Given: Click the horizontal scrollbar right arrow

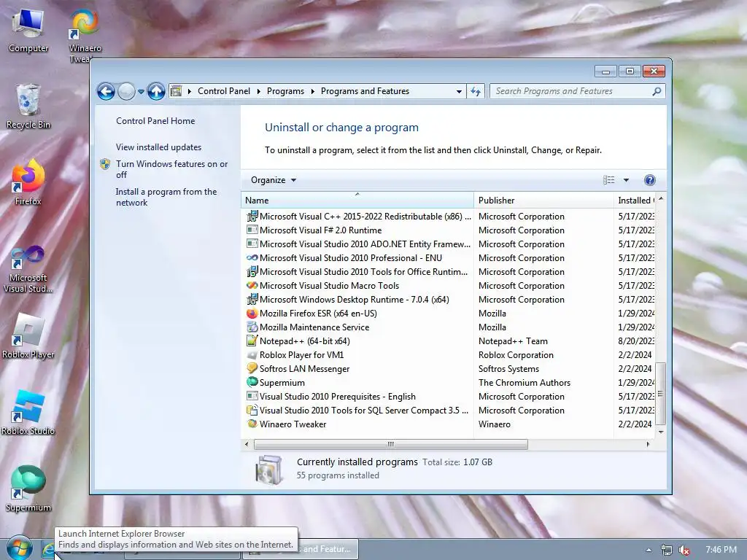Looking at the screenshot, I should 648,444.
